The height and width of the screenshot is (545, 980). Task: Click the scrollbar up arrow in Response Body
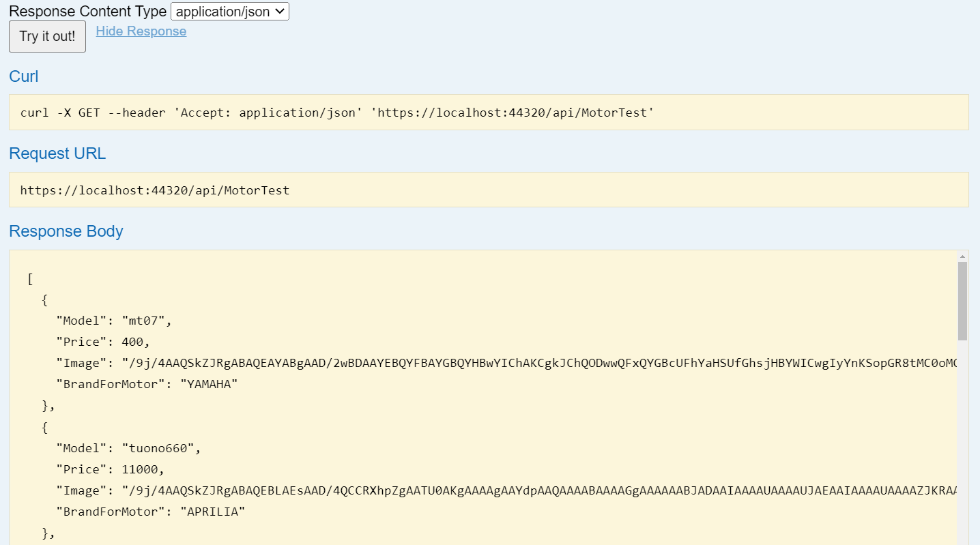[963, 256]
